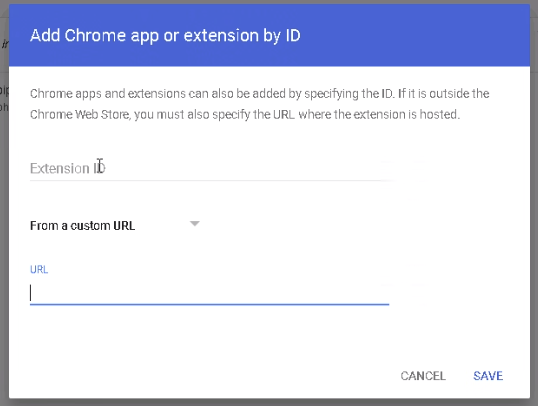
Task: Click the Extension ID text field
Action: point(209,168)
